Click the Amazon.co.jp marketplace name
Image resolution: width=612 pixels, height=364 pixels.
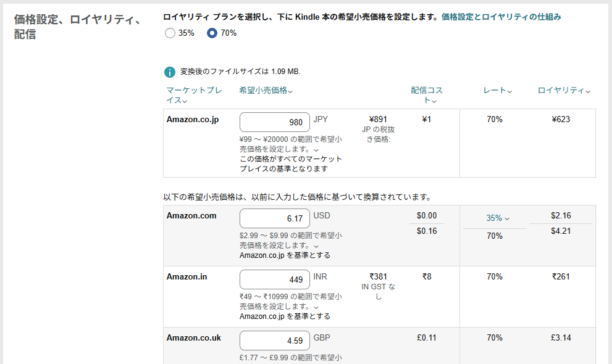click(193, 120)
